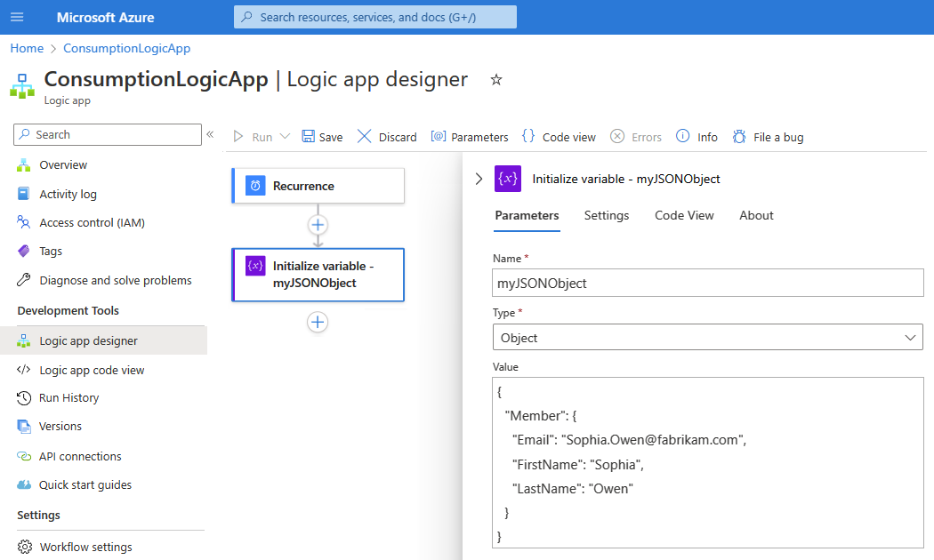934x560 pixels.
Task: Collapse the left sidebar menu
Action: tap(211, 134)
